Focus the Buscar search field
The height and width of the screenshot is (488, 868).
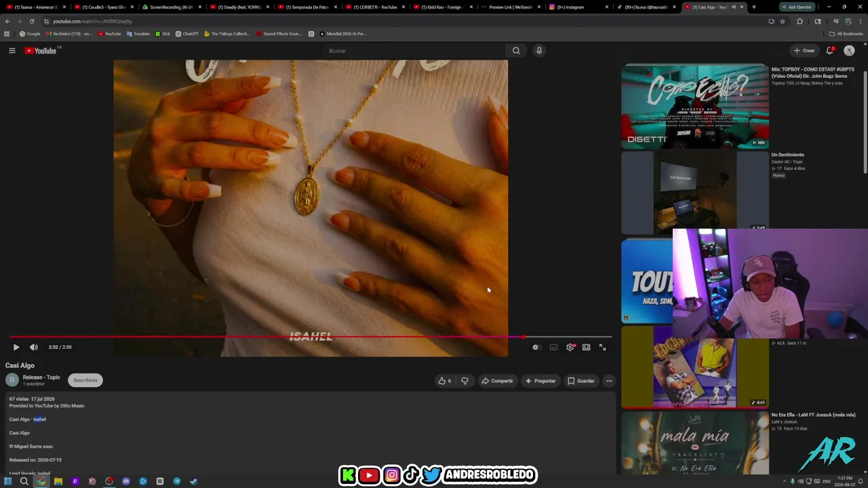[414, 51]
